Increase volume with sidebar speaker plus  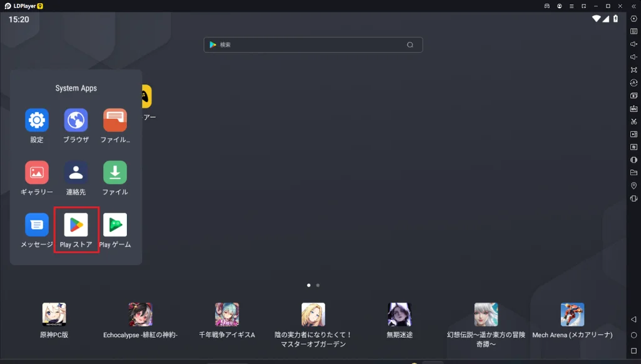tap(633, 44)
